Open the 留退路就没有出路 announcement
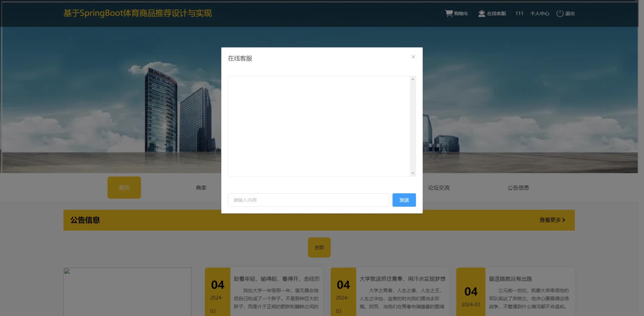The image size is (644, 316). 510,279
